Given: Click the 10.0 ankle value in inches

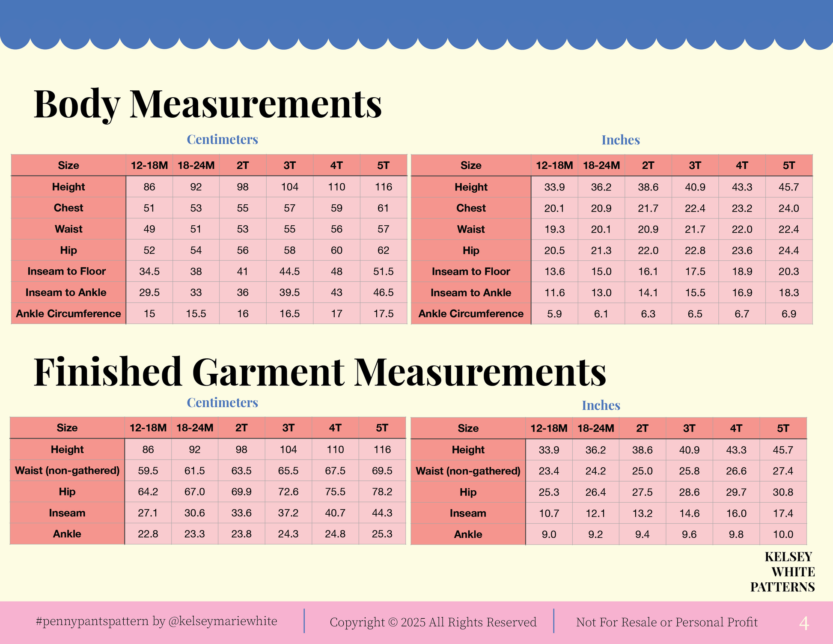Looking at the screenshot, I should click(x=783, y=534).
